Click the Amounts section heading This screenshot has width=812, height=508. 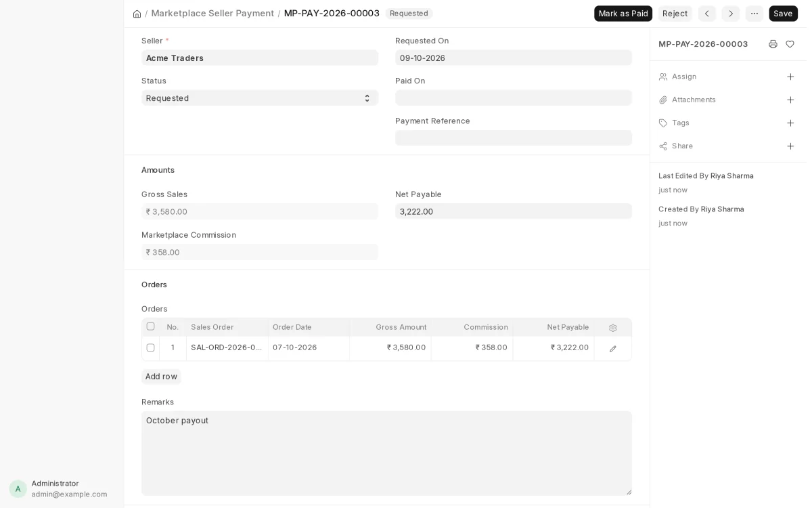coord(158,170)
